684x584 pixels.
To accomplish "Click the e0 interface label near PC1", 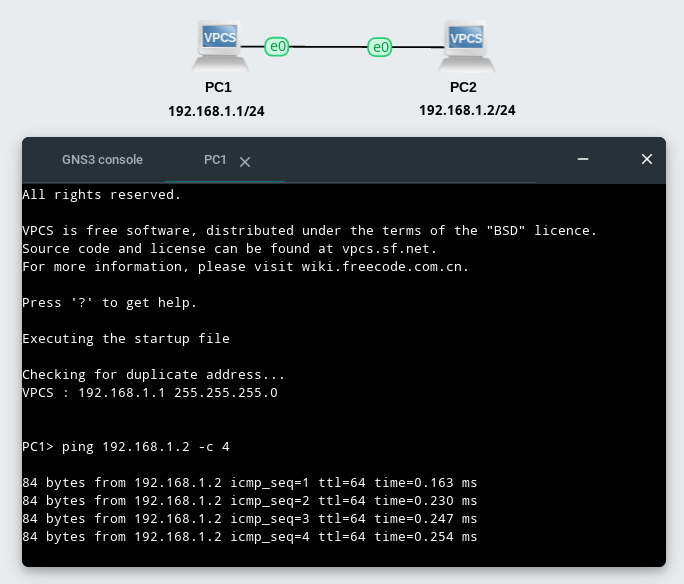I will 277,46.
